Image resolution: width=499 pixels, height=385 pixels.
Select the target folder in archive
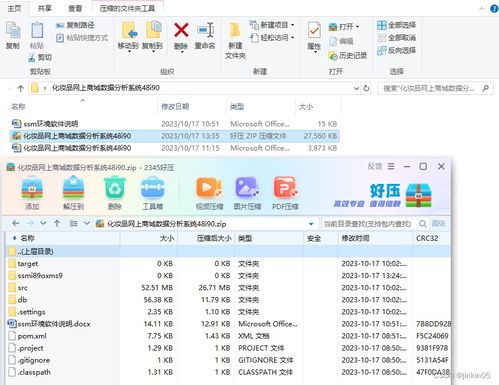[x=229, y=264]
